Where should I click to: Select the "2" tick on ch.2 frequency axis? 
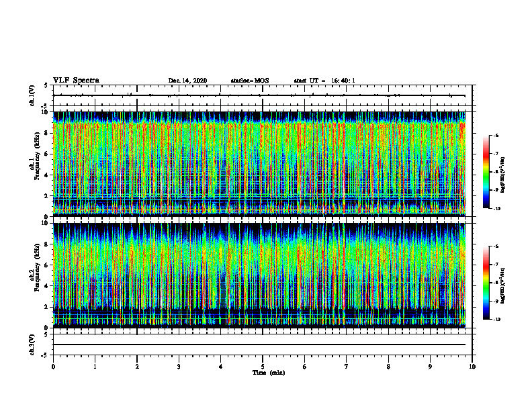click(47, 307)
